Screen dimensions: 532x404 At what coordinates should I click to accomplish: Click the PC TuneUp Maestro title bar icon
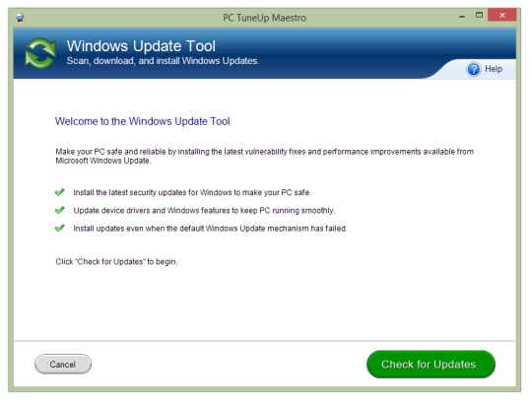click(x=20, y=18)
